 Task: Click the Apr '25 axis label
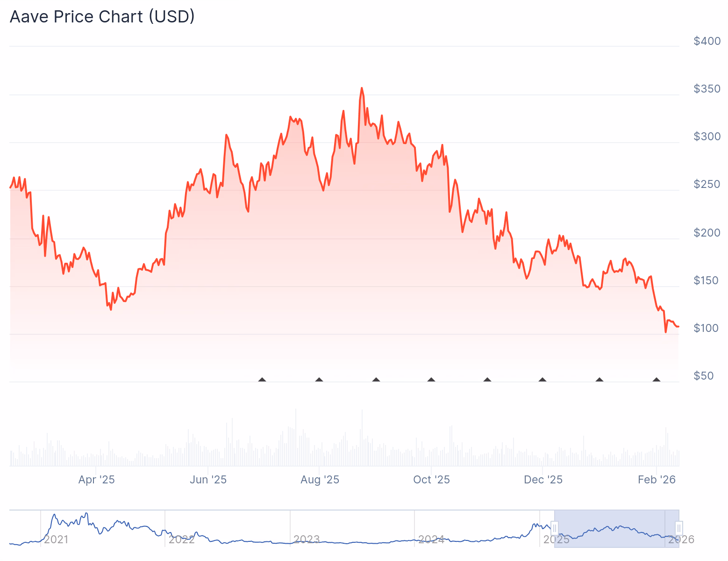point(96,479)
